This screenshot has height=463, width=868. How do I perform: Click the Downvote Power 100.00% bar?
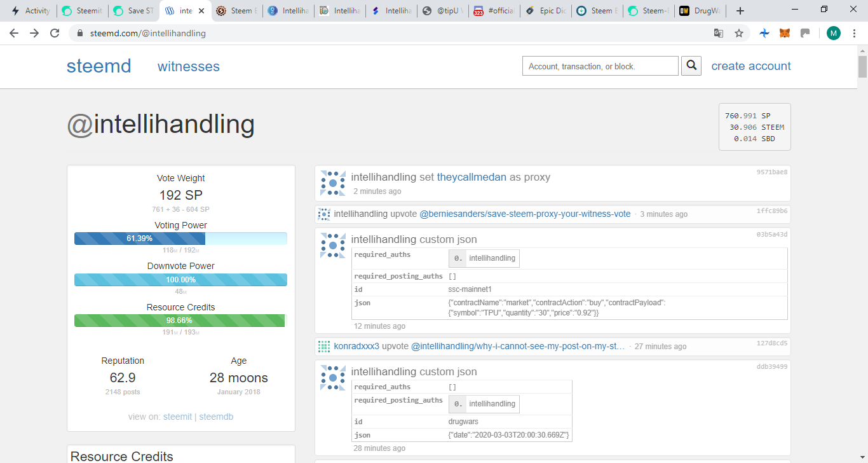point(180,280)
